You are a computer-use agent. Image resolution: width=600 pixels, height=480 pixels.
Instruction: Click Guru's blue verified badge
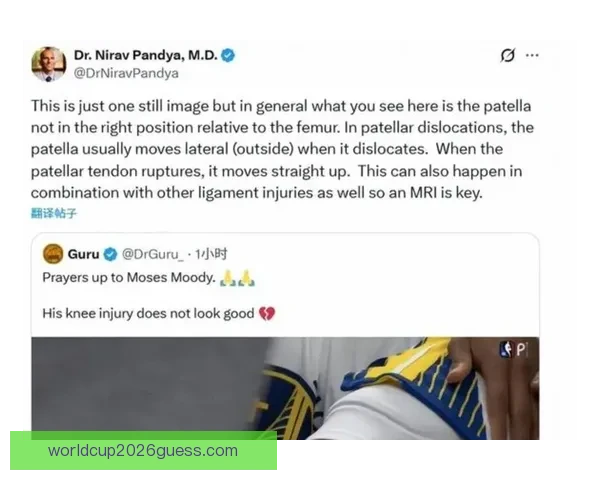111,254
